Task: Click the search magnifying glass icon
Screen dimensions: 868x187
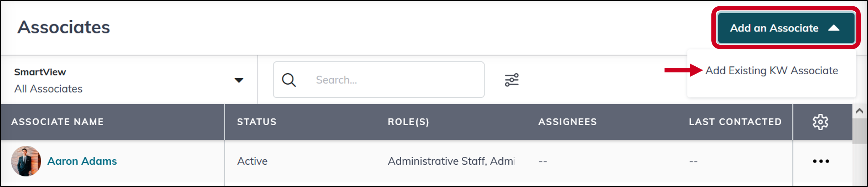Action: coord(288,80)
